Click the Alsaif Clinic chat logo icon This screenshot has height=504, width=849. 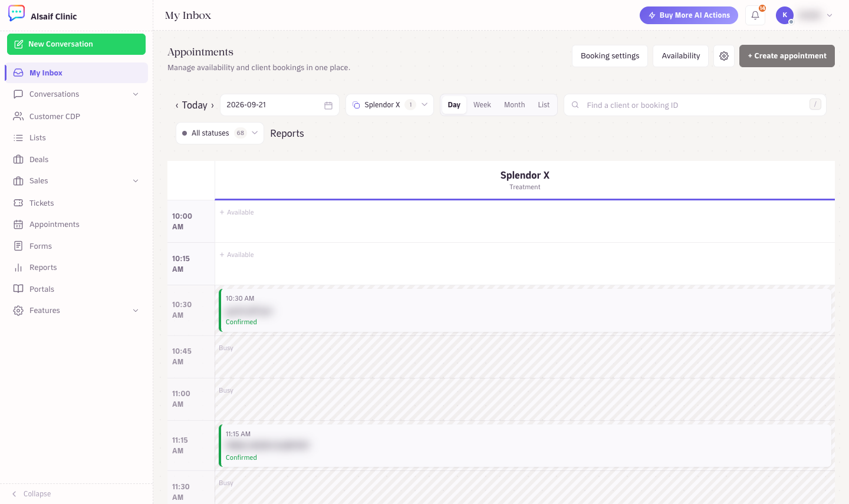(17, 13)
